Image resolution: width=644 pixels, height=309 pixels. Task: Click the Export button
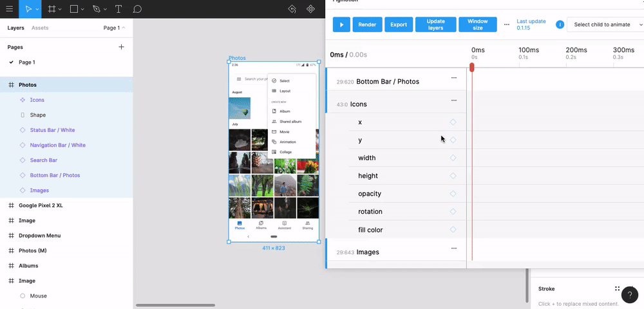click(x=399, y=24)
